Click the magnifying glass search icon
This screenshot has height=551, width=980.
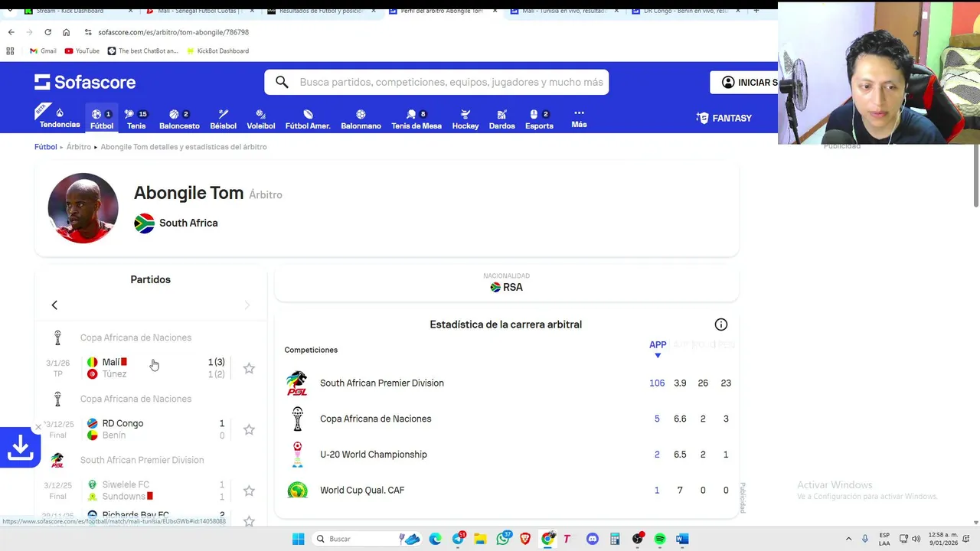pyautogui.click(x=282, y=82)
